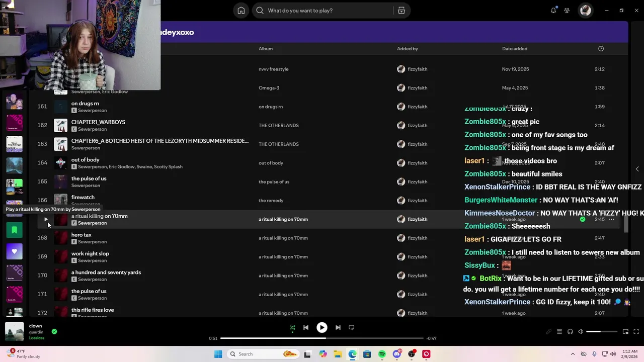Open the weather widget showing 47°F
Viewport: 644px width, 362px height.
pyautogui.click(x=24, y=354)
